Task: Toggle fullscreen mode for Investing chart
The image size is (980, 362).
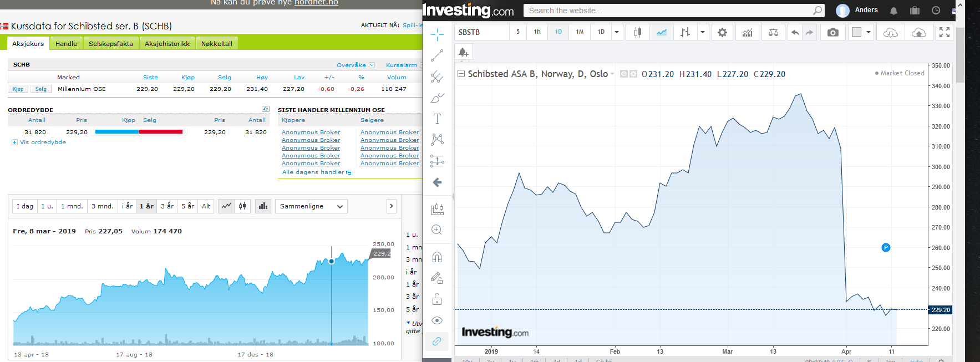Action: tap(945, 32)
